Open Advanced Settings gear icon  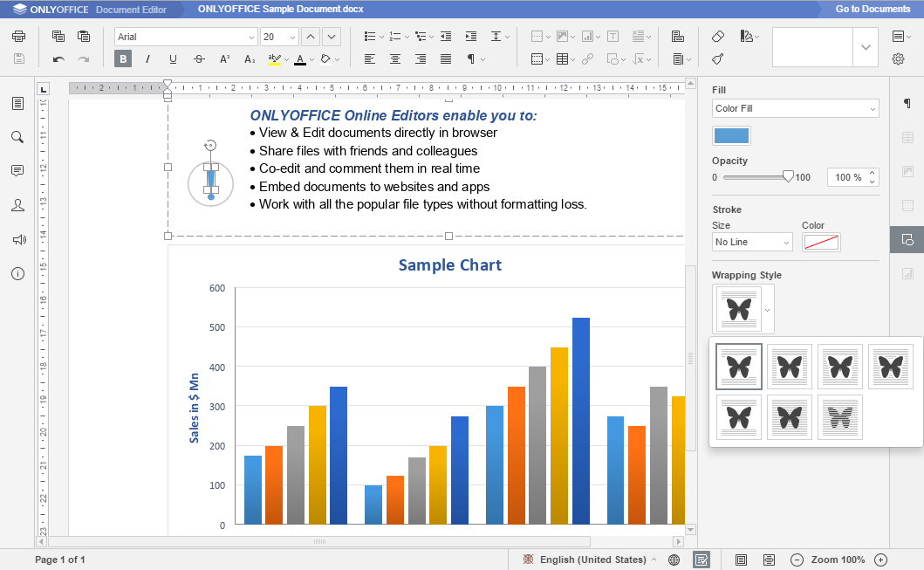(898, 59)
